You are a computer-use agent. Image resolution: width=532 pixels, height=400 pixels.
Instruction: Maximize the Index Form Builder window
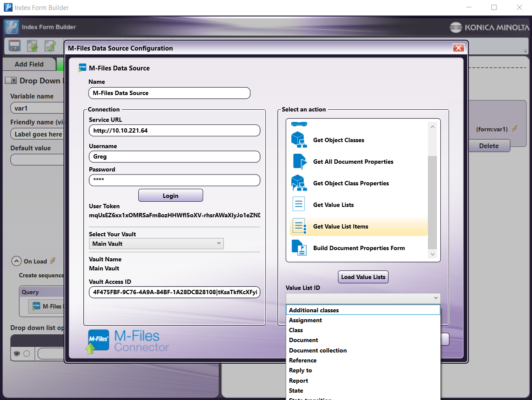coord(494,7)
